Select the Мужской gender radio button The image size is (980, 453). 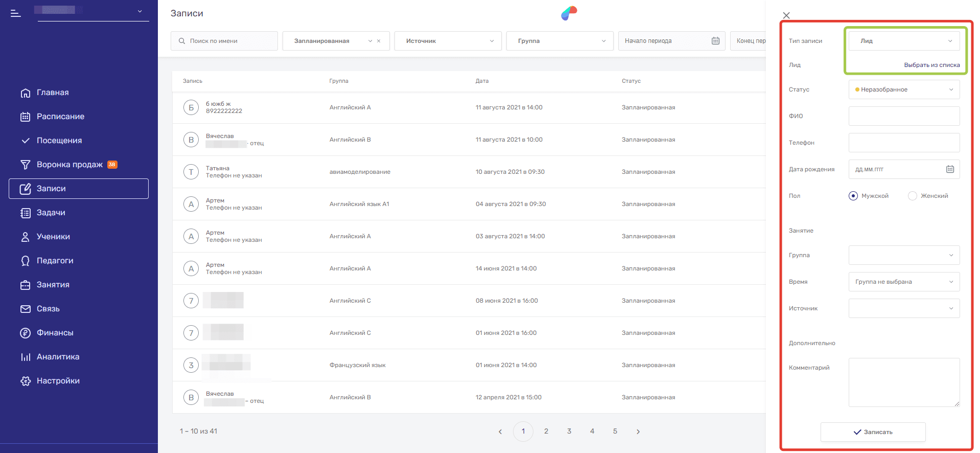pyautogui.click(x=853, y=196)
